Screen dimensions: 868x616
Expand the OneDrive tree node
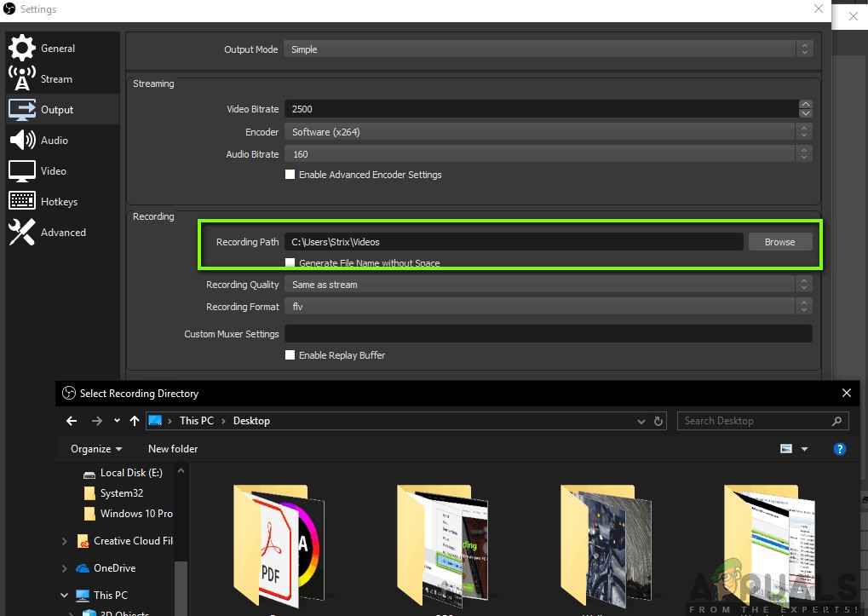(x=64, y=567)
